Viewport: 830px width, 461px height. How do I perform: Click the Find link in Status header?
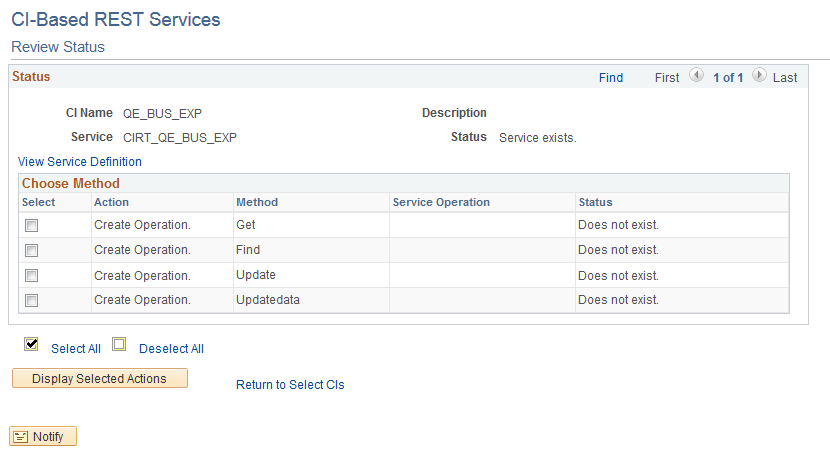coord(611,78)
